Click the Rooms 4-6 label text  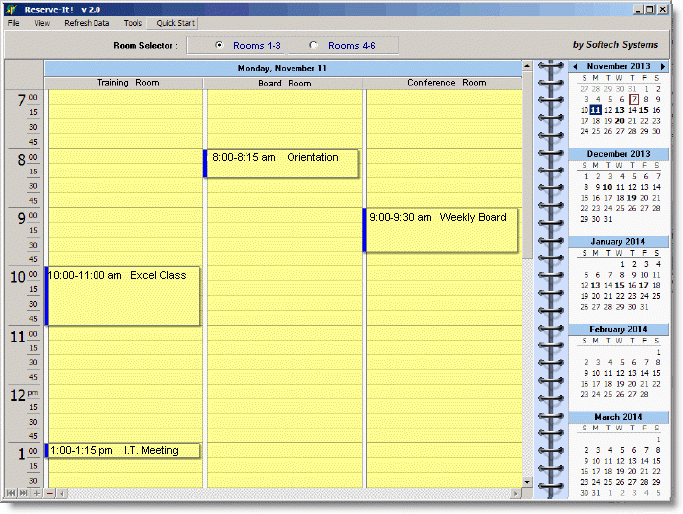pyautogui.click(x=352, y=46)
